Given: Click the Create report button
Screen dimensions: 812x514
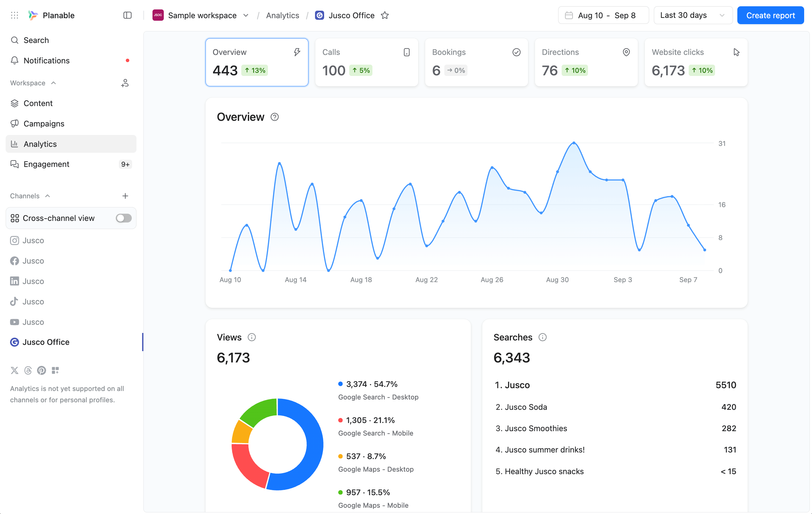Looking at the screenshot, I should 771,15.
